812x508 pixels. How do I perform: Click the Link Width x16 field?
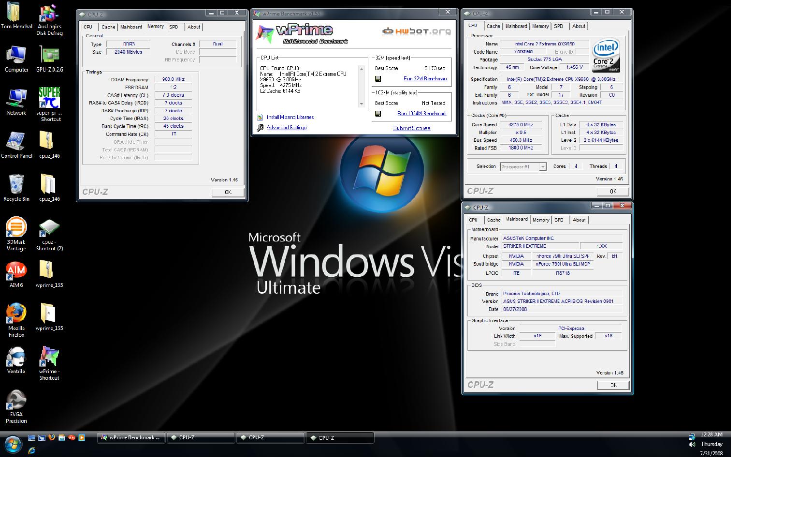coord(537,336)
